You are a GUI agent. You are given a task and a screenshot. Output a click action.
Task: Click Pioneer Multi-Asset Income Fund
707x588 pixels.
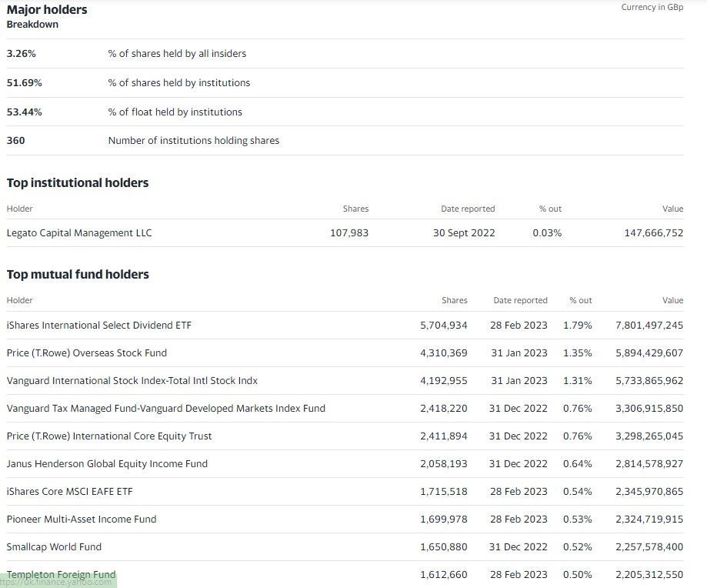(82, 519)
